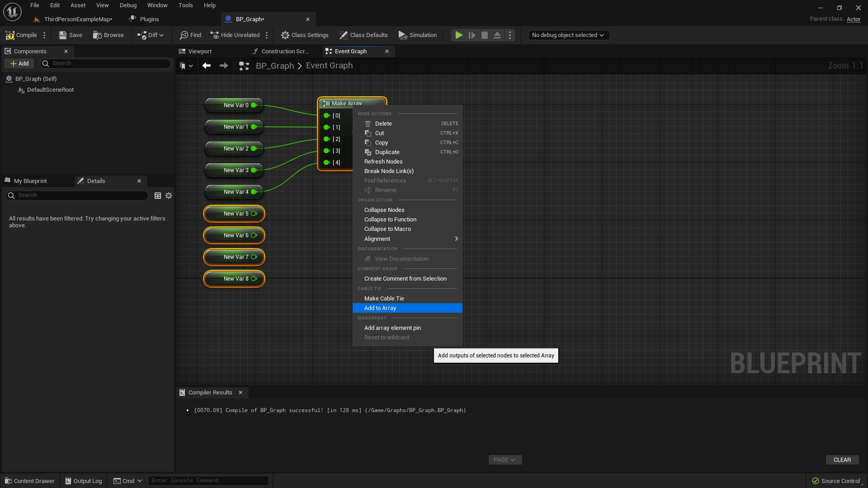The width and height of the screenshot is (868, 488).
Task: Open Class Settings
Action: tap(305, 35)
